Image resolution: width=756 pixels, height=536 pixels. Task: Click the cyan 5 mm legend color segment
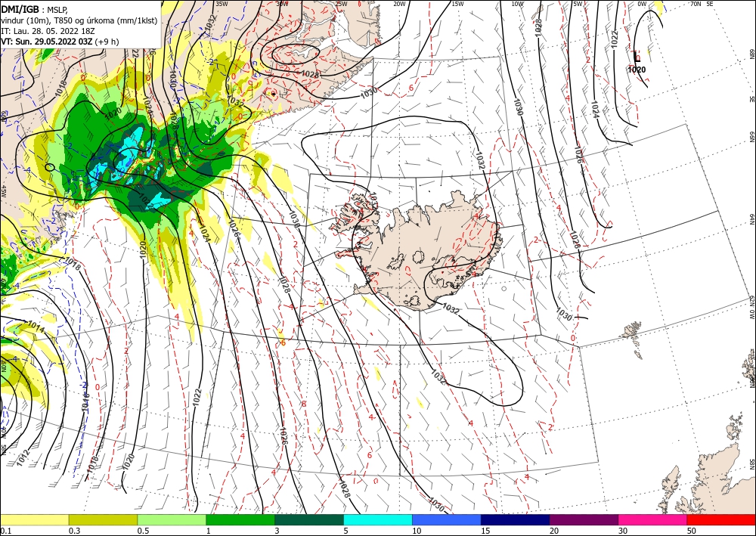tap(378, 519)
